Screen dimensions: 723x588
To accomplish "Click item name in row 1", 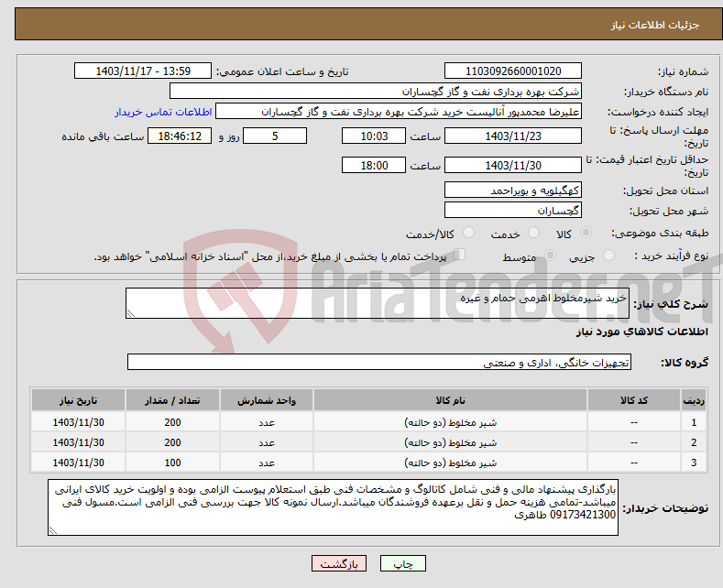I will [x=451, y=422].
